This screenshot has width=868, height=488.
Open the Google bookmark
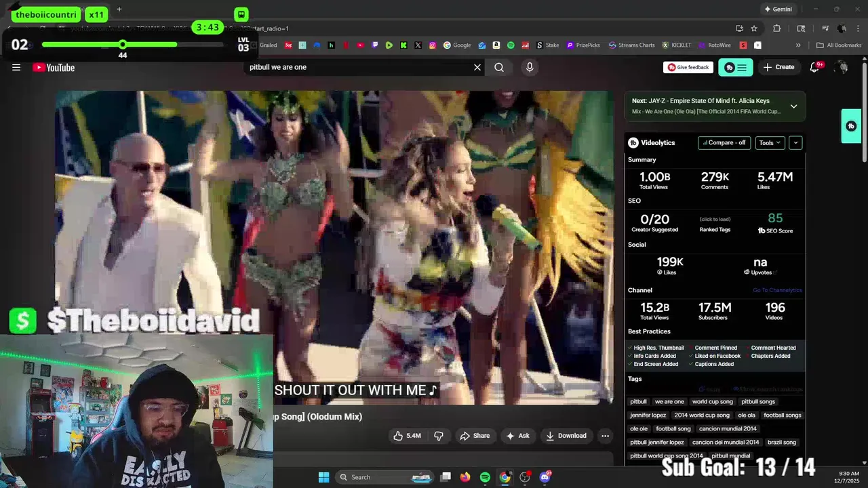coord(457,45)
